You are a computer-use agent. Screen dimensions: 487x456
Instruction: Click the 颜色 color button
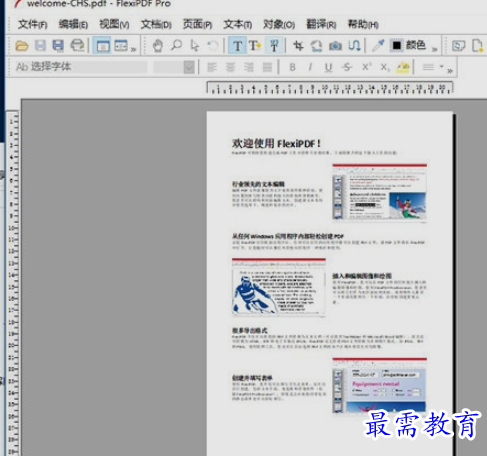(416, 45)
